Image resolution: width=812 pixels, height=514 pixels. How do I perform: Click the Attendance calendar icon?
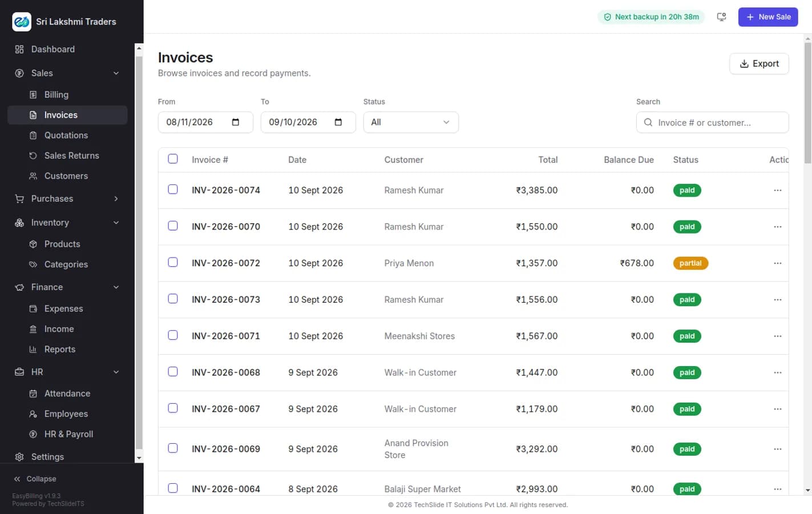pyautogui.click(x=33, y=393)
